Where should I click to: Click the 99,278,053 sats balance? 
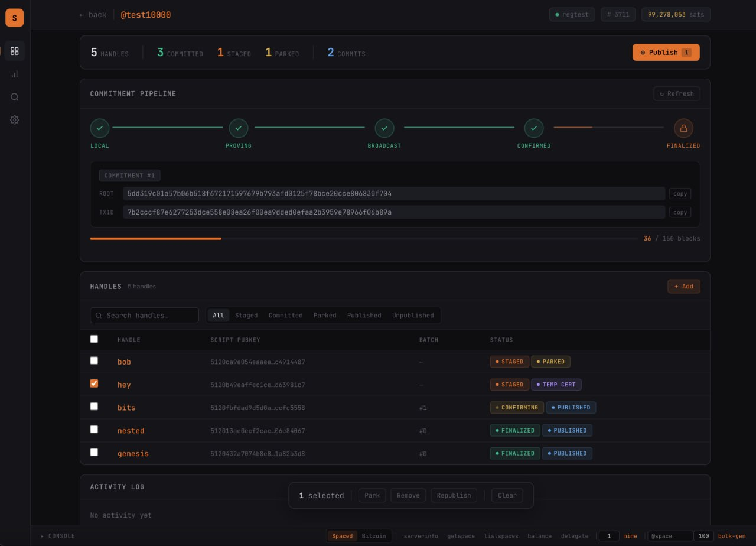click(676, 15)
